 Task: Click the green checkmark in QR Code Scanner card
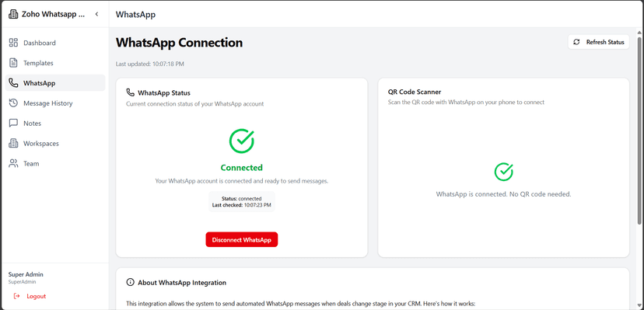pyautogui.click(x=503, y=172)
